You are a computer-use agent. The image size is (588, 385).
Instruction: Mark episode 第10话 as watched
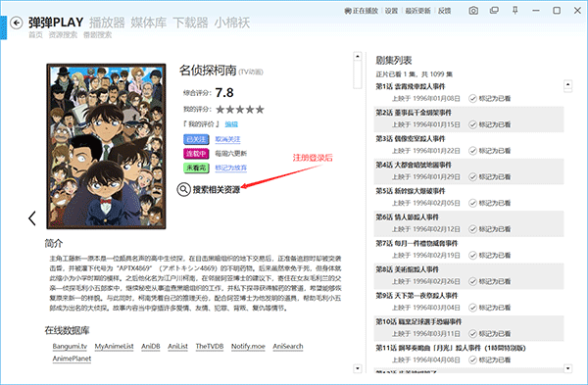pos(489,334)
